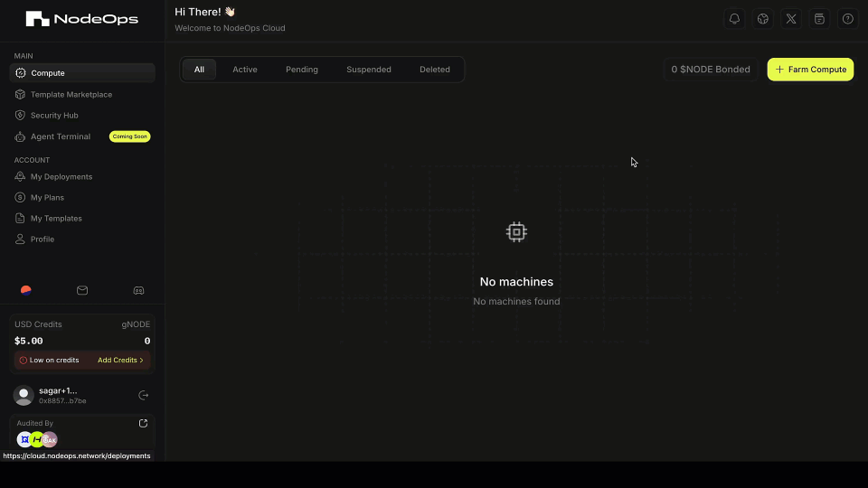Click the globe icon in header
This screenshot has height=488, width=868.
click(x=763, y=19)
